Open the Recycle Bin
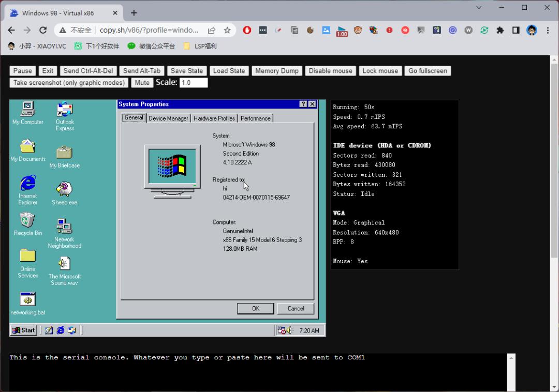Image resolution: width=559 pixels, height=392 pixels. pyautogui.click(x=27, y=222)
